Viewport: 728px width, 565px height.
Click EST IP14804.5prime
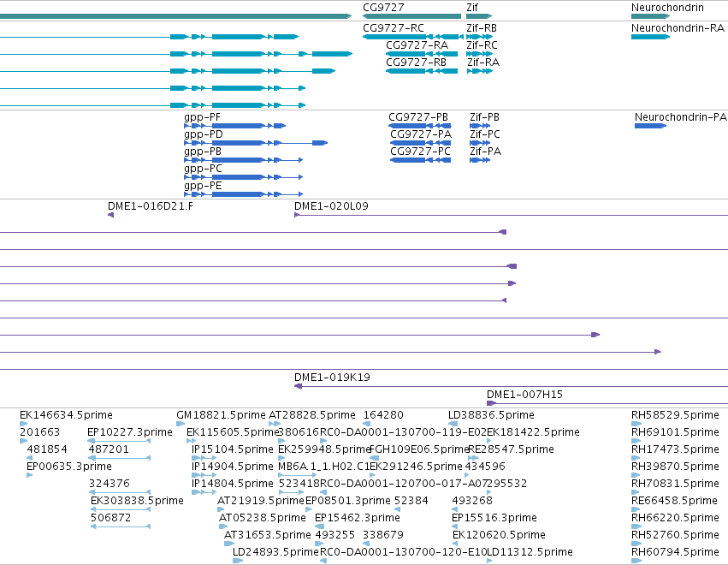click(x=232, y=484)
